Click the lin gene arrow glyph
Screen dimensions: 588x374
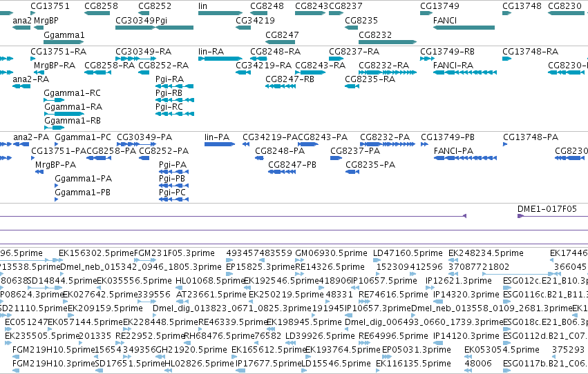220,13
